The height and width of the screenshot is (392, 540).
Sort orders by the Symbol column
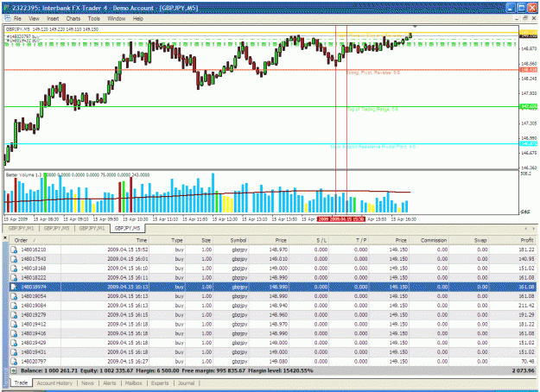coord(231,240)
